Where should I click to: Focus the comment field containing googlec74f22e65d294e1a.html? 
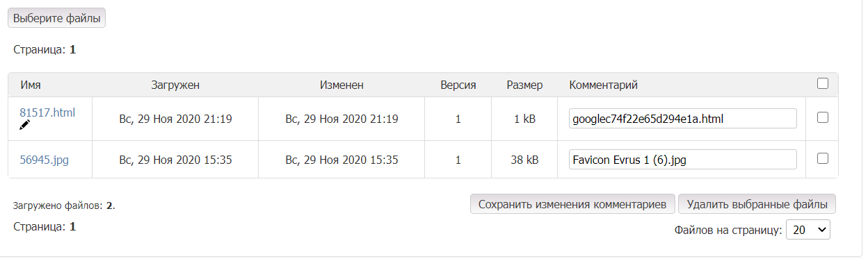[x=682, y=119]
